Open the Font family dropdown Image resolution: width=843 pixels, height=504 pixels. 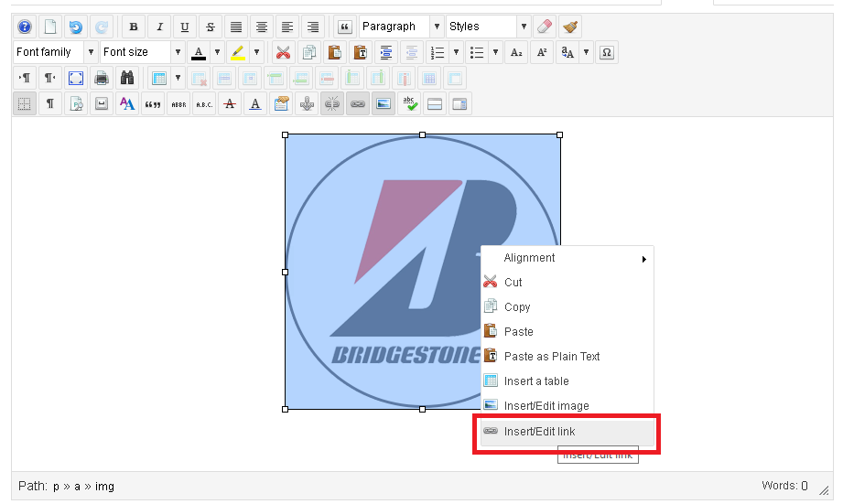[x=56, y=52]
